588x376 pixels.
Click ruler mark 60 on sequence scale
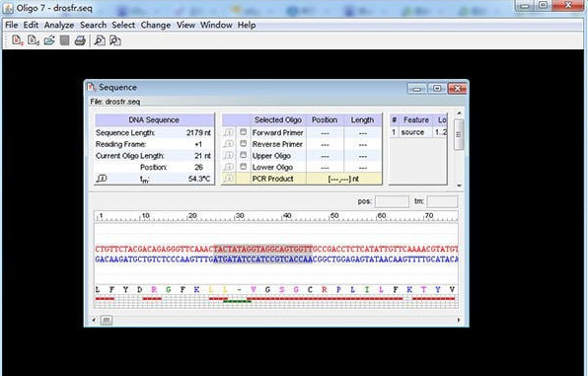pyautogui.click(x=382, y=216)
